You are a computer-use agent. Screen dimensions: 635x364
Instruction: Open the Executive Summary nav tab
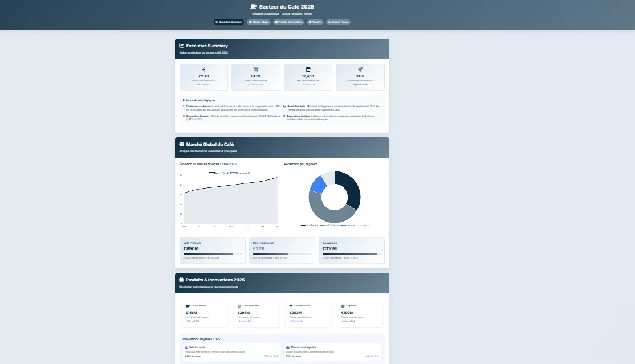point(229,22)
